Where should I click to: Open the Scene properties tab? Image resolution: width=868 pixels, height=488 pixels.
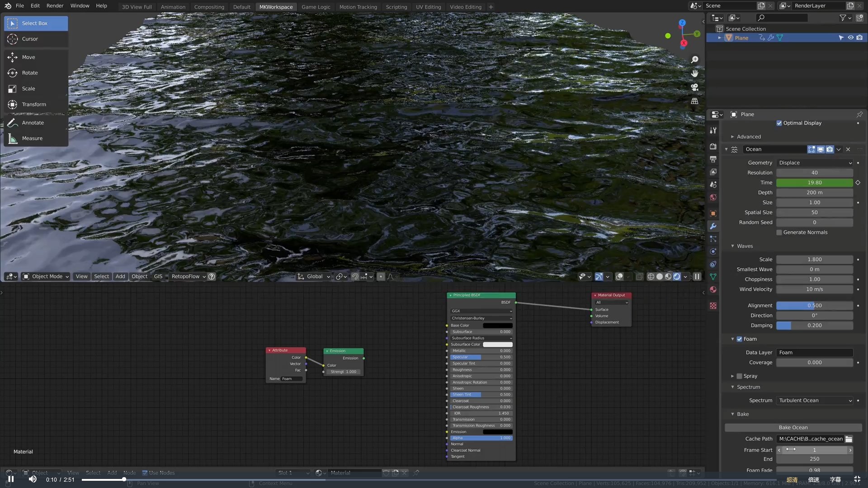713,184
